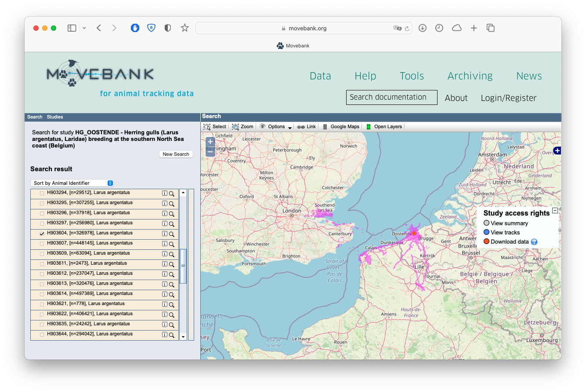Click the Safari address bar movebank.org

pyautogui.click(x=304, y=28)
